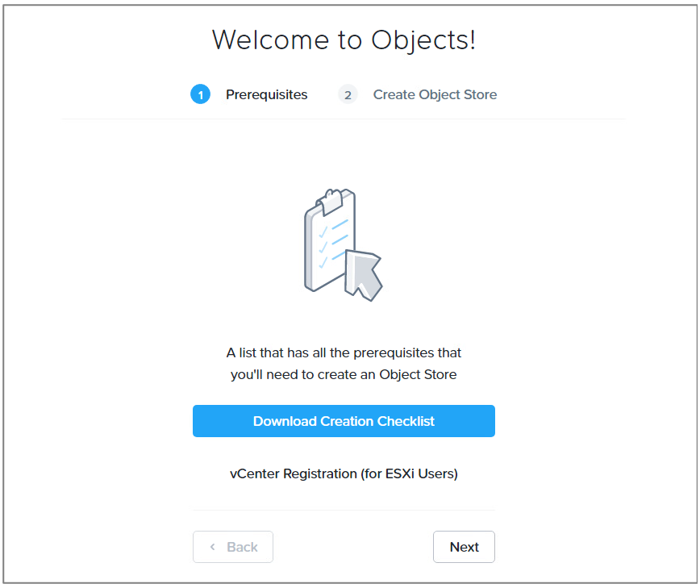Switch to Create Object Store step
700x588 pixels.
(x=435, y=94)
